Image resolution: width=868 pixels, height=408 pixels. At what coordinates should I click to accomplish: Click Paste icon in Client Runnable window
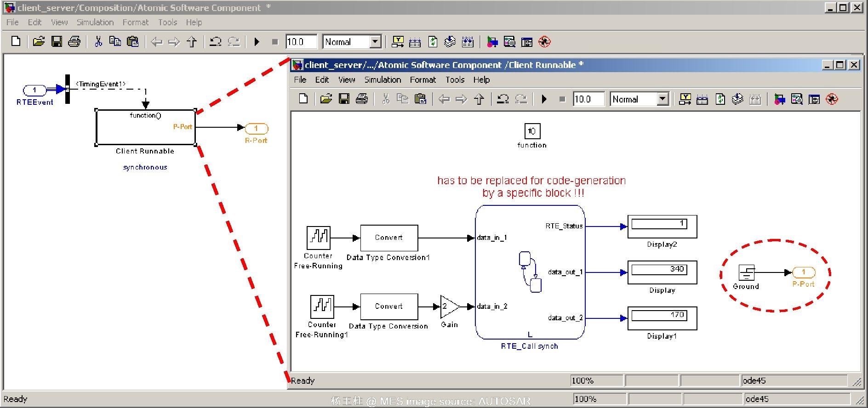pos(420,99)
